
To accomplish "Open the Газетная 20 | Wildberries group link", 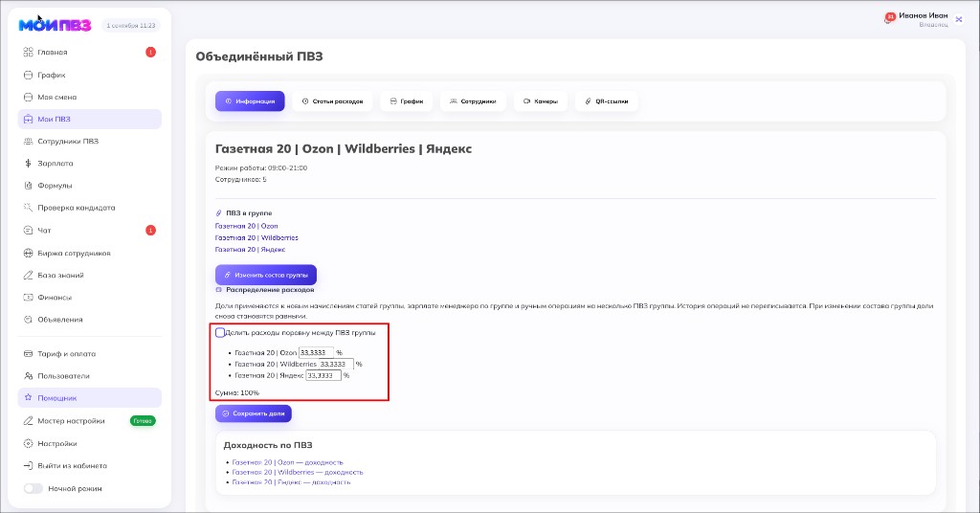I will pyautogui.click(x=256, y=238).
